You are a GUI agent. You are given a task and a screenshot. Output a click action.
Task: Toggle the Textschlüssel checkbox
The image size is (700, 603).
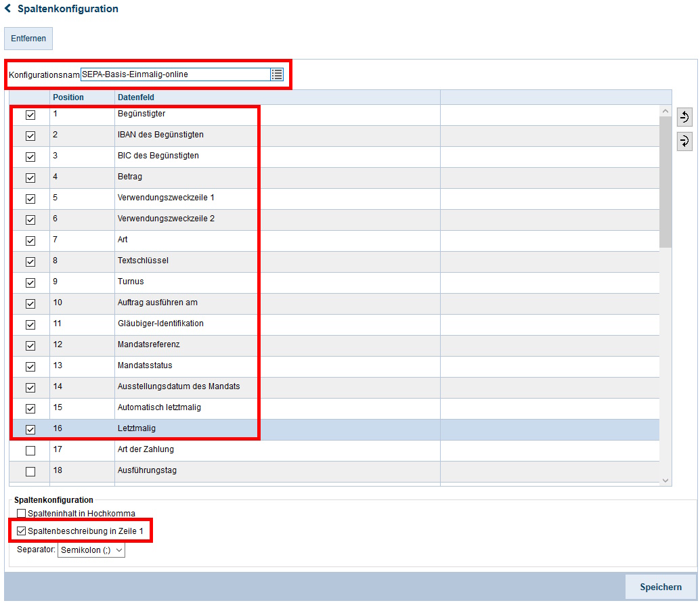(x=30, y=262)
